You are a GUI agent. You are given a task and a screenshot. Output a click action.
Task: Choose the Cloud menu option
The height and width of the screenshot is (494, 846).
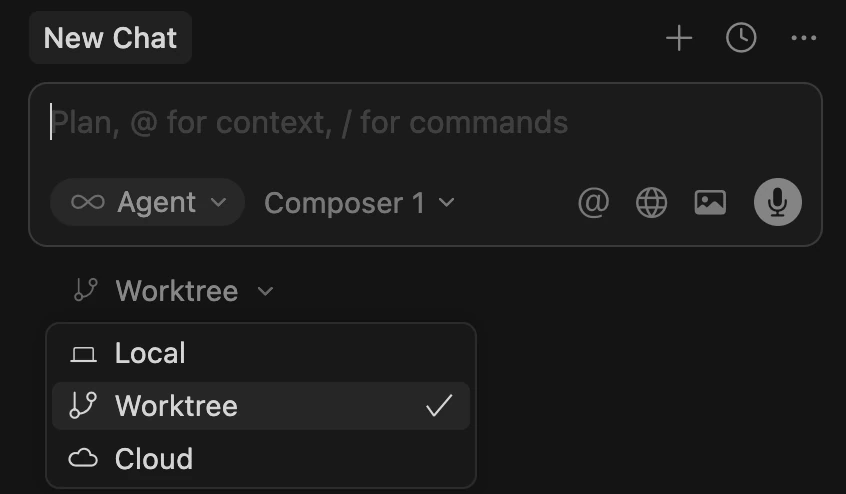coord(154,459)
